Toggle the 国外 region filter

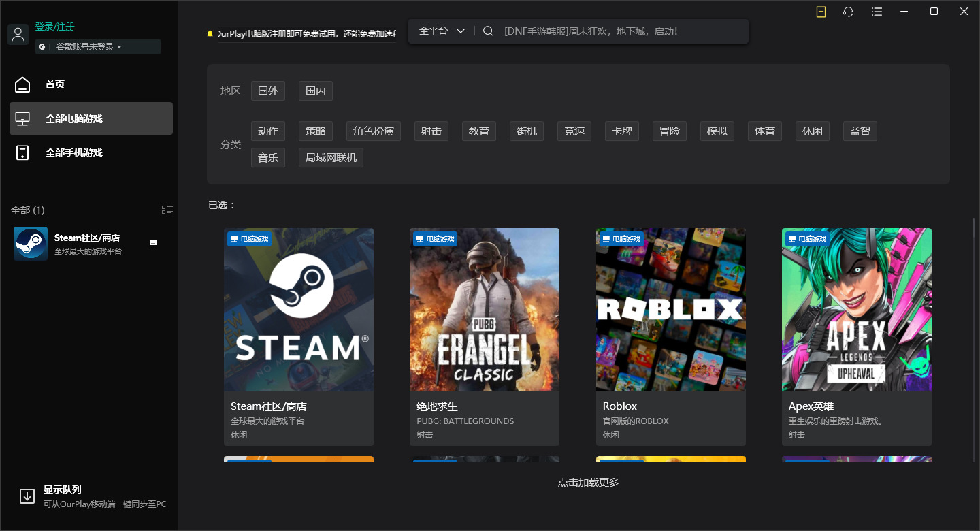point(267,91)
